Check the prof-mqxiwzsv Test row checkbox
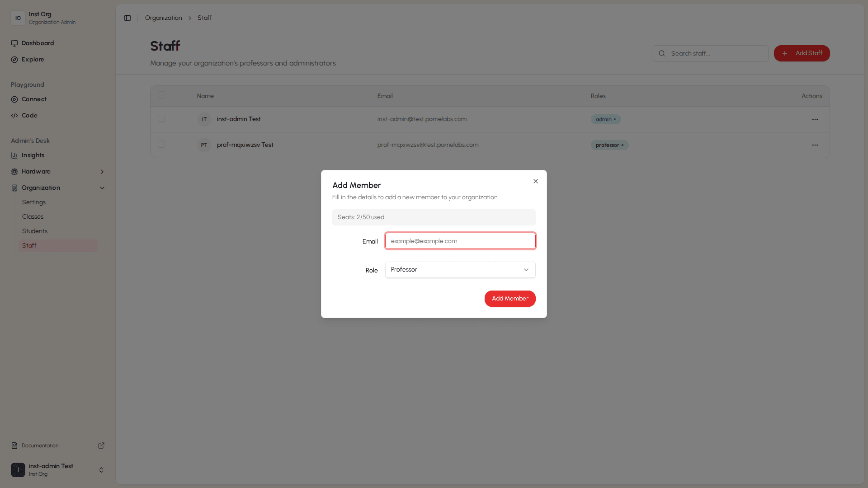 (x=161, y=144)
